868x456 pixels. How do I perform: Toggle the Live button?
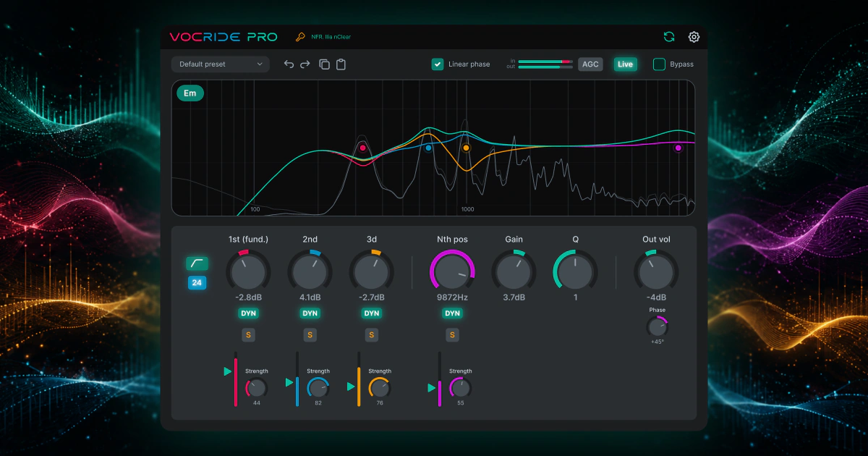tap(626, 64)
